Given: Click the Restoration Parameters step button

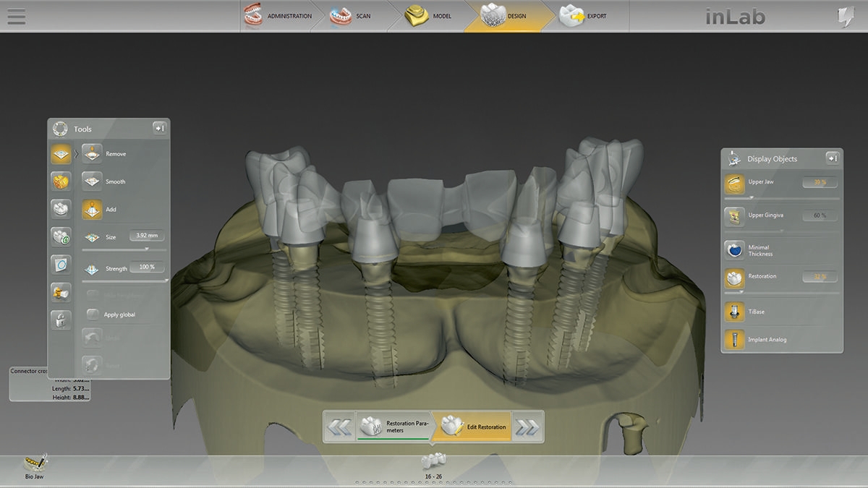Looking at the screenshot, I should (x=393, y=427).
